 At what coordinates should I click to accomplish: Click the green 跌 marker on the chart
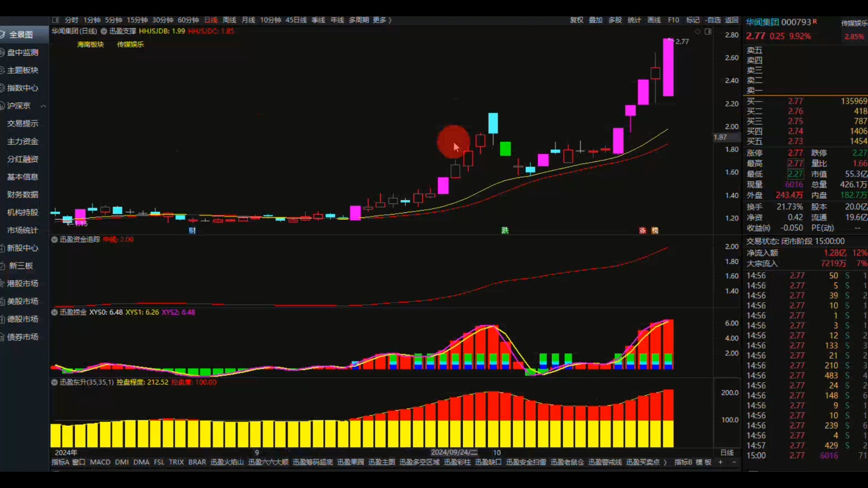tap(505, 230)
